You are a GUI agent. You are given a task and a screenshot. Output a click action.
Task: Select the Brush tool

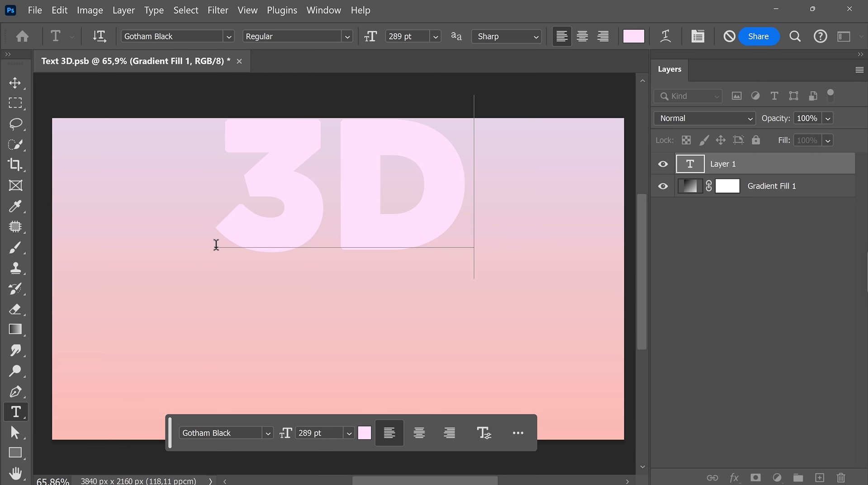tap(15, 247)
